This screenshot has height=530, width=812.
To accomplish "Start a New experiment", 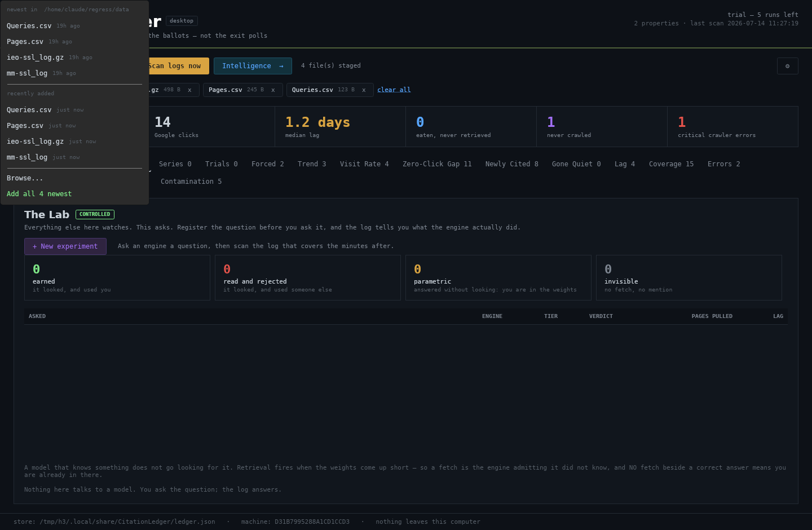I will (65, 246).
